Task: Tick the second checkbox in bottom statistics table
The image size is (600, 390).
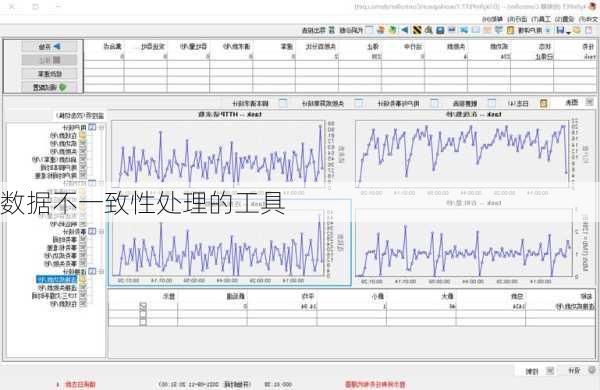Action: click(143, 314)
